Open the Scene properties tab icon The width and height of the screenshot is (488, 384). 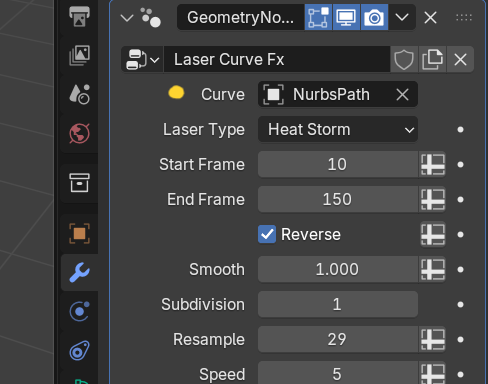tap(79, 94)
